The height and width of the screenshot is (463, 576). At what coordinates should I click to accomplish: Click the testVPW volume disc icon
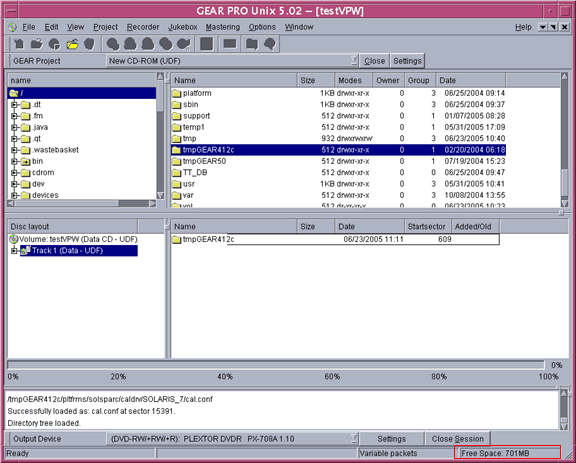point(13,239)
